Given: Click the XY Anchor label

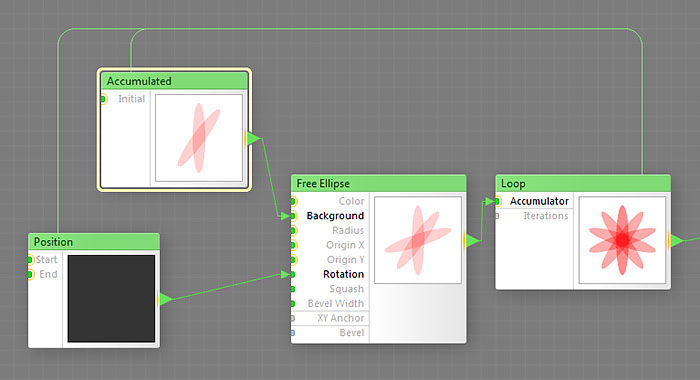Looking at the screenshot, I should coord(341,318).
